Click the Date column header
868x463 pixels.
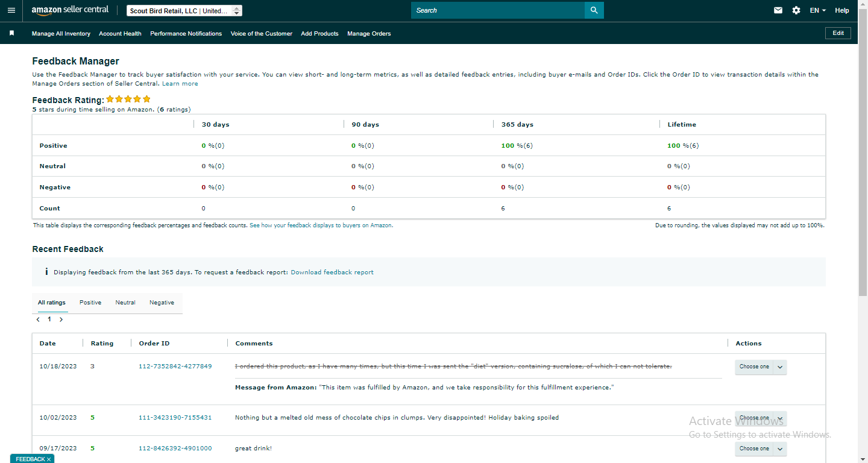(x=48, y=344)
